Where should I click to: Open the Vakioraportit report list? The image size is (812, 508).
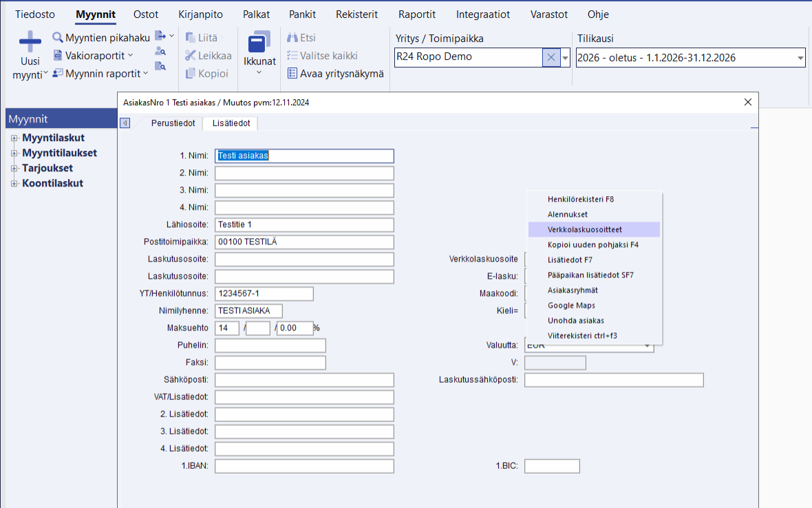93,55
